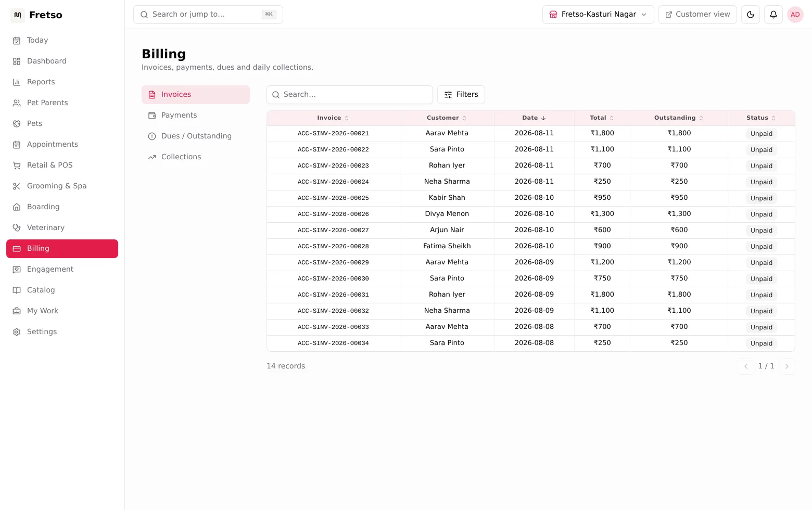This screenshot has height=510, width=812.
Task: Go to next page of records
Action: coord(787,366)
